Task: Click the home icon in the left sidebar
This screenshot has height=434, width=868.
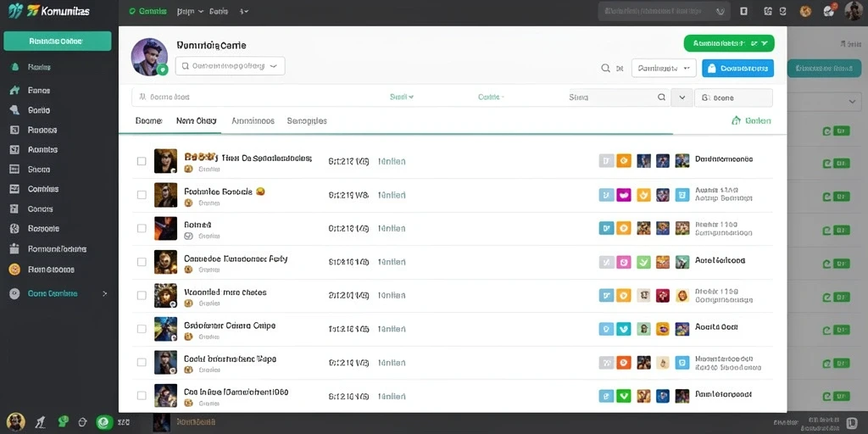Action: (15, 90)
